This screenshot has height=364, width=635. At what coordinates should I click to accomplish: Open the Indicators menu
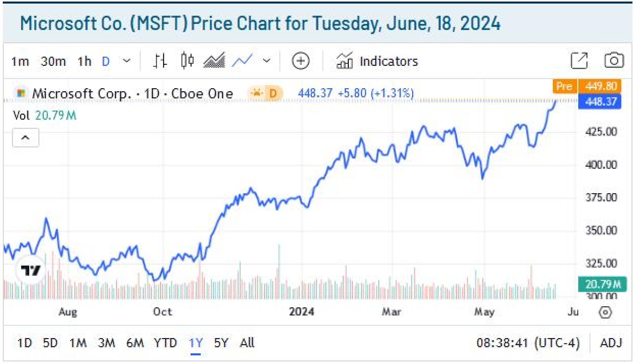pyautogui.click(x=377, y=61)
